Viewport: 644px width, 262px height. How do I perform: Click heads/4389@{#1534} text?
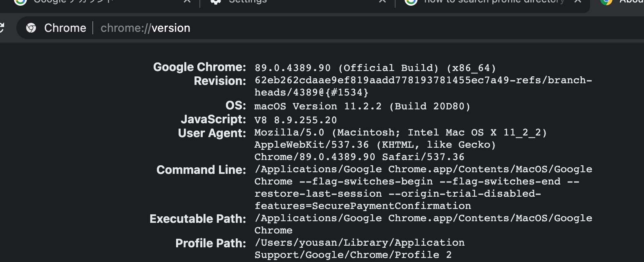click(x=311, y=92)
